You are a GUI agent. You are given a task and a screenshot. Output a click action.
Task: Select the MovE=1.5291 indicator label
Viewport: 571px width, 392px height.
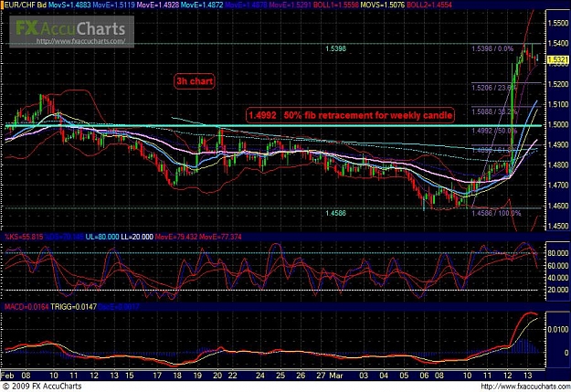[290, 5]
